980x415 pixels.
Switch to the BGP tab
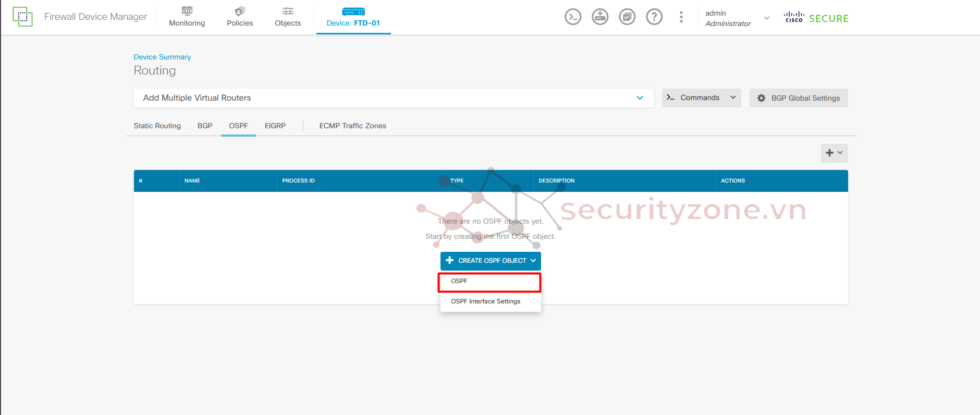click(x=205, y=126)
